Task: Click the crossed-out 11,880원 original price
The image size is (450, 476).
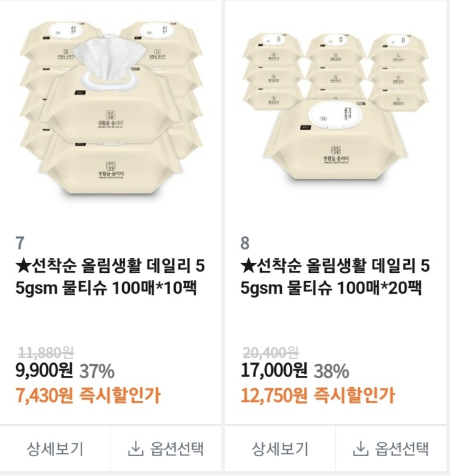Action: [46, 352]
